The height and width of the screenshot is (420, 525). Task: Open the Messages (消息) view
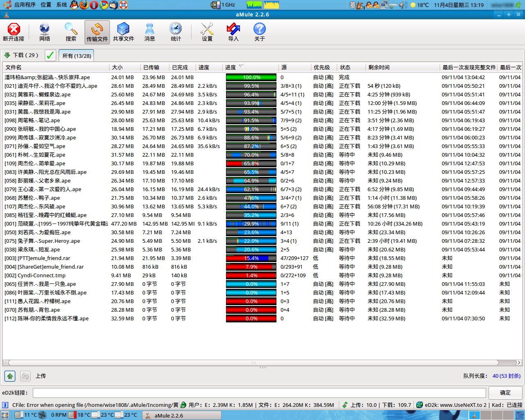pos(150,32)
